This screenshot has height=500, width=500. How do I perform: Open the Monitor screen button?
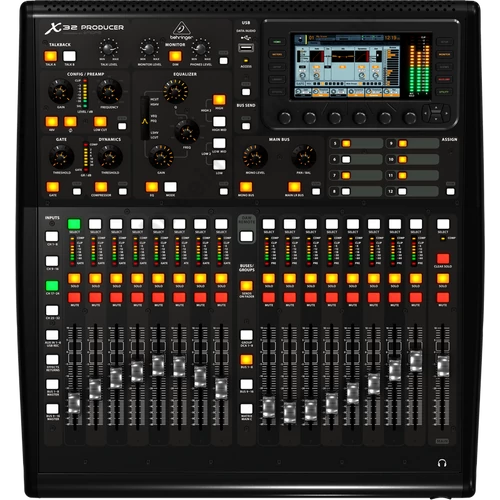(x=444, y=54)
